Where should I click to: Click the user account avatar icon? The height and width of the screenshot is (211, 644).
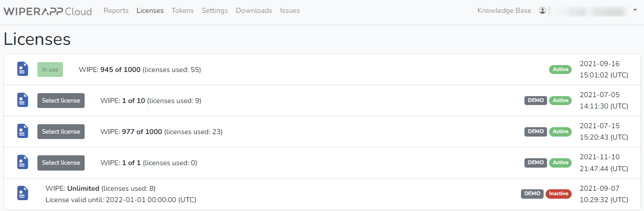[543, 10]
